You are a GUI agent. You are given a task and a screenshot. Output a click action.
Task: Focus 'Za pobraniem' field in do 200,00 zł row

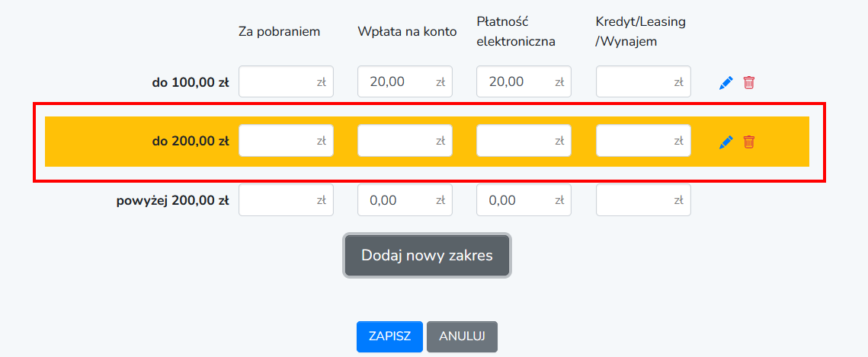[x=287, y=140]
